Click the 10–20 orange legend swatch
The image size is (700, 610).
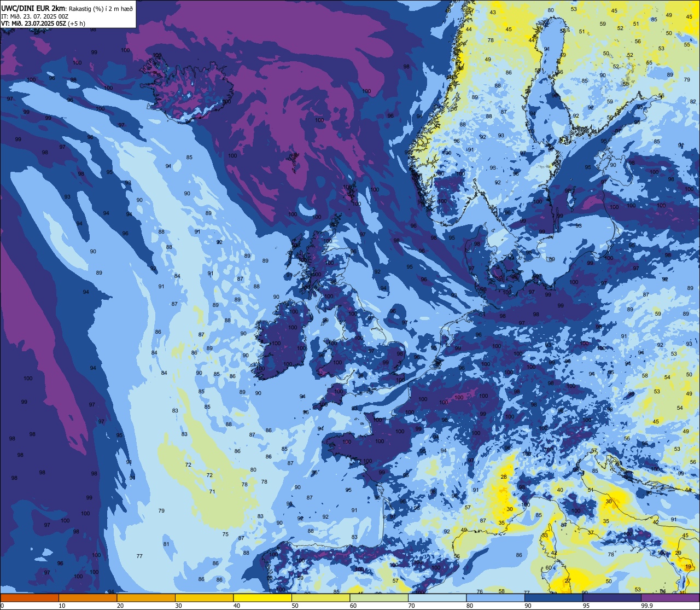87,598
